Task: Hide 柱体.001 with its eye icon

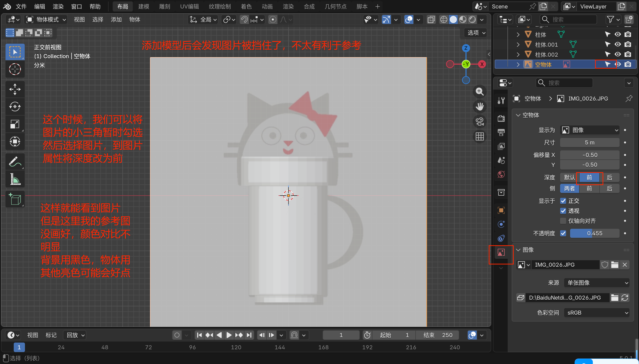Action: (x=618, y=44)
